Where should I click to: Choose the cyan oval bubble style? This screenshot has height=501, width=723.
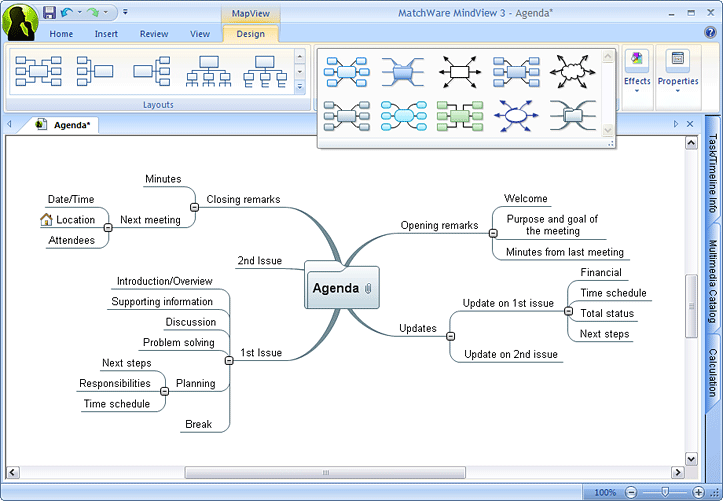(403, 116)
